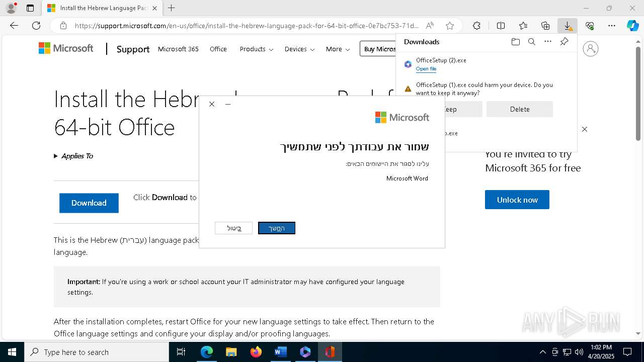Screen dimensions: 644x362
Task: Show hidden system tray icons
Action: (542, 352)
